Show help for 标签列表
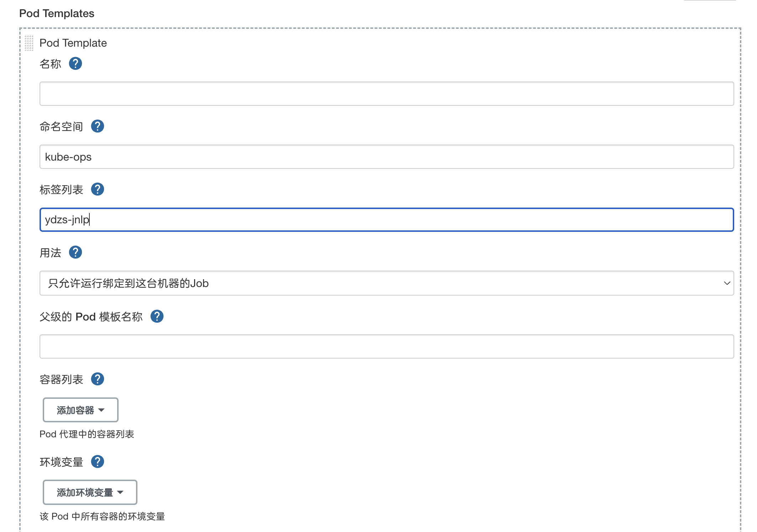The width and height of the screenshot is (757, 532). 97,189
